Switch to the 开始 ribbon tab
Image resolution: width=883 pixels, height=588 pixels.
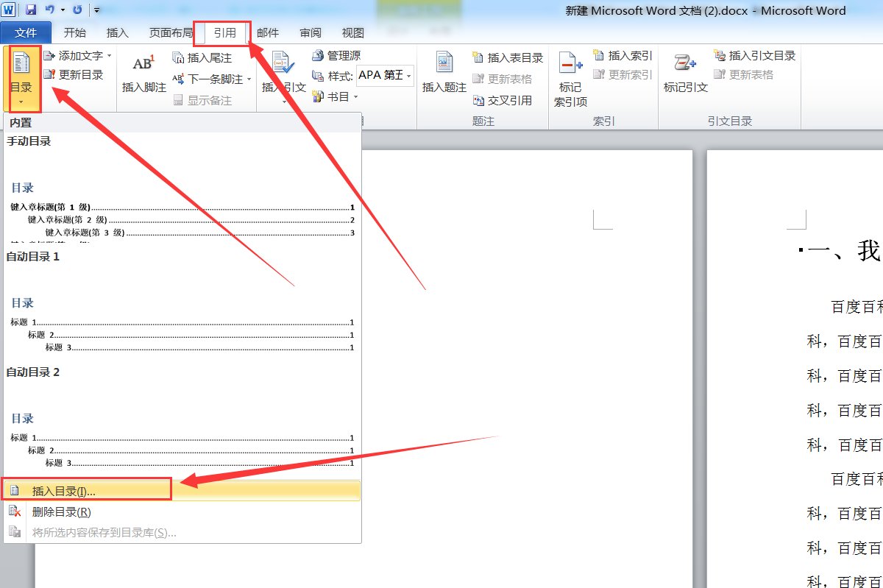(74, 33)
